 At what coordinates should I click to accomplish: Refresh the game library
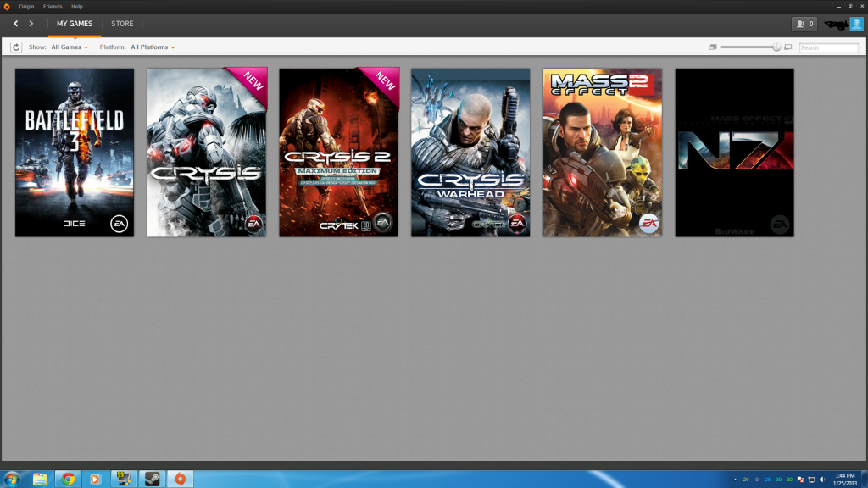pyautogui.click(x=16, y=47)
